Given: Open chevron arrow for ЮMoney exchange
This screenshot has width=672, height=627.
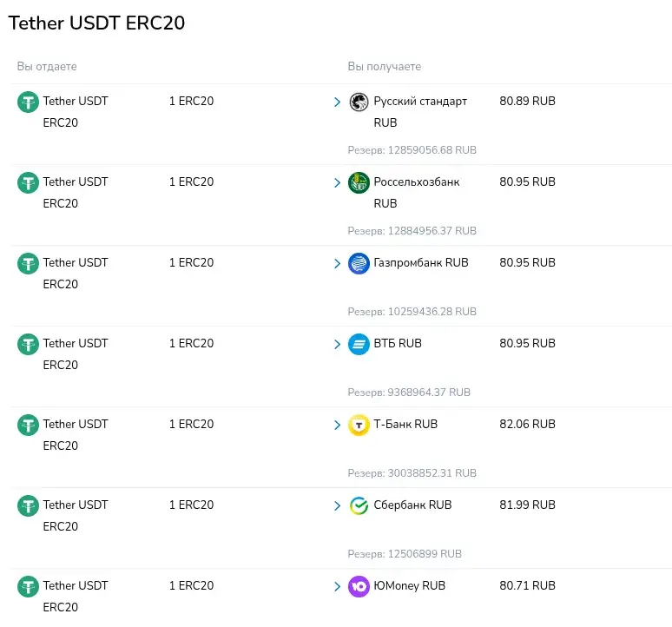Looking at the screenshot, I should (x=337, y=586).
